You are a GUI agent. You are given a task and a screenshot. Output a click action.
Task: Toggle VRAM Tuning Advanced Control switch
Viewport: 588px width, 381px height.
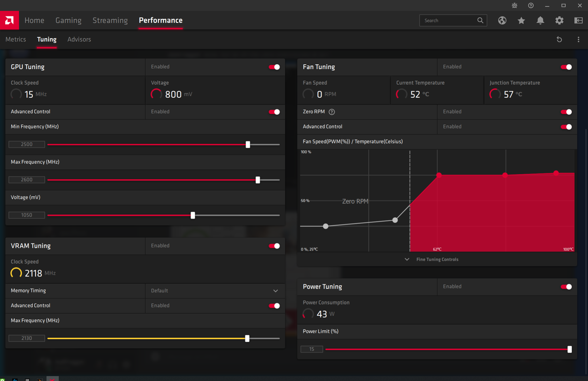pyautogui.click(x=274, y=306)
